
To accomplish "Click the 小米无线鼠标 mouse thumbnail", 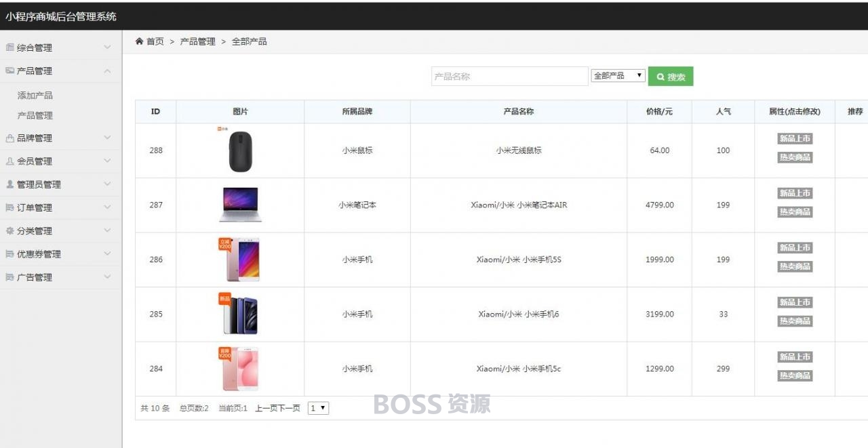I will 240,150.
